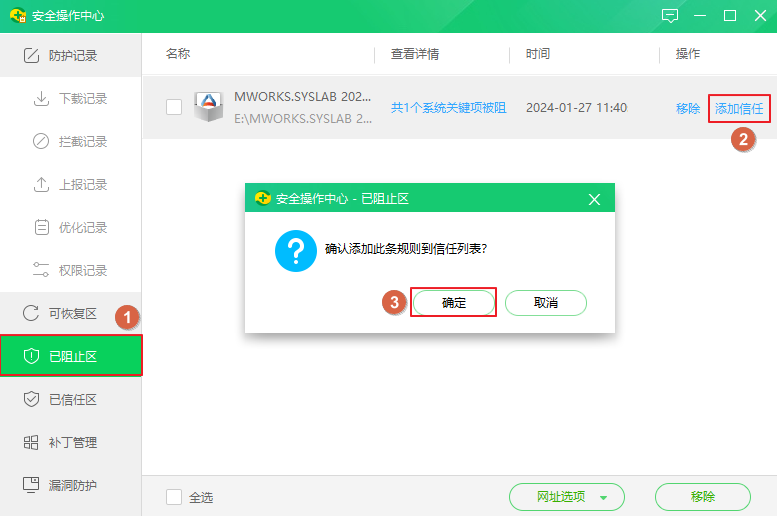Click the feedback message icon in title bar

(670, 16)
